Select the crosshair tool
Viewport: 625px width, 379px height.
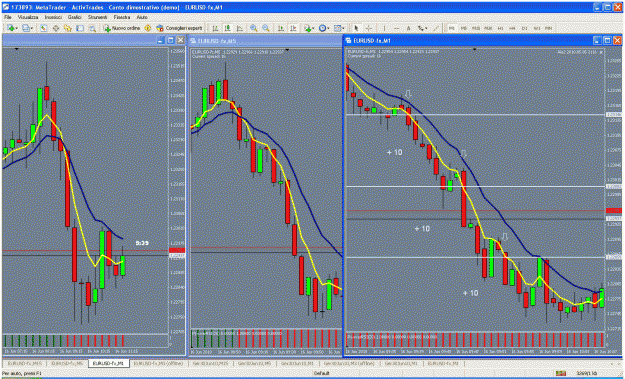tap(369, 28)
